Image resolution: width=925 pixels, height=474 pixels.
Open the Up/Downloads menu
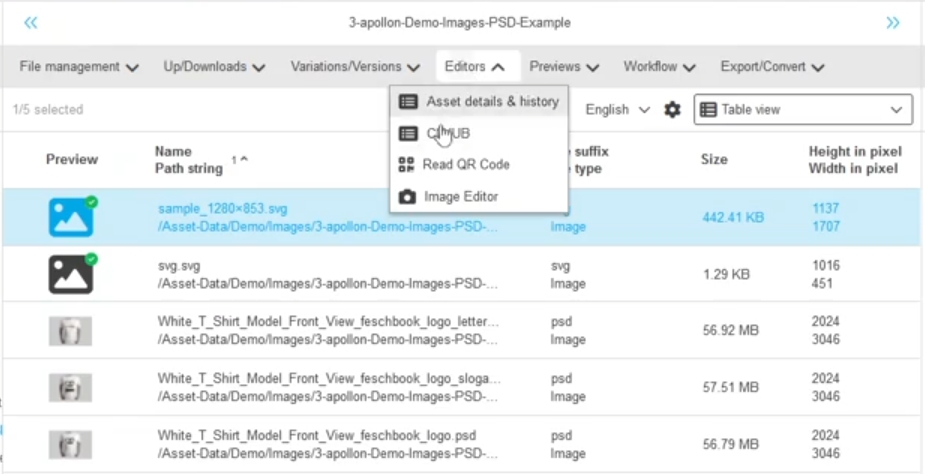[x=214, y=67]
